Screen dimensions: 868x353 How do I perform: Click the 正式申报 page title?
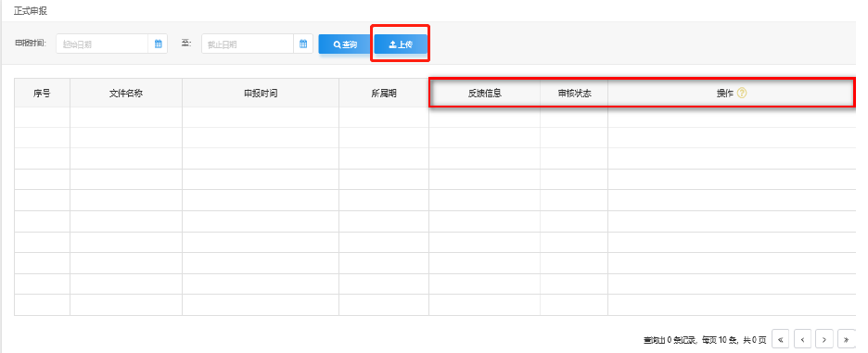[31, 10]
